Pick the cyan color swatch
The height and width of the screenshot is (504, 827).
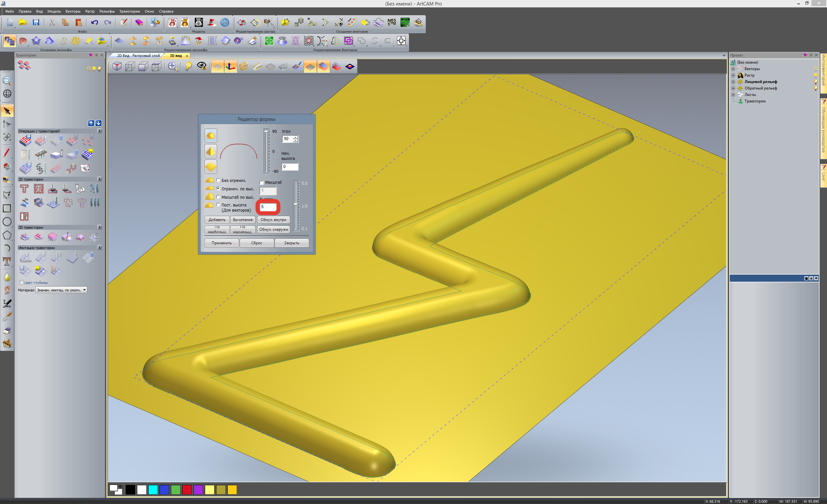pyautogui.click(x=153, y=489)
